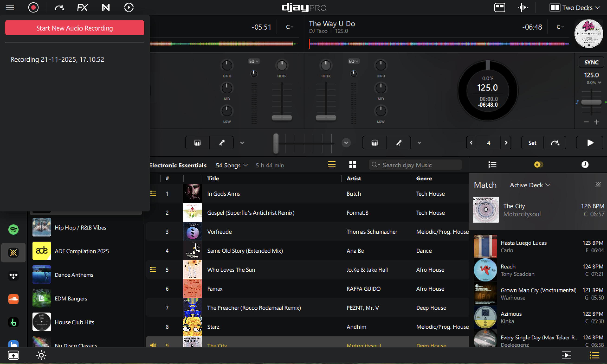Open the SoundCloud library source
The height and width of the screenshot is (364, 607).
point(13,299)
